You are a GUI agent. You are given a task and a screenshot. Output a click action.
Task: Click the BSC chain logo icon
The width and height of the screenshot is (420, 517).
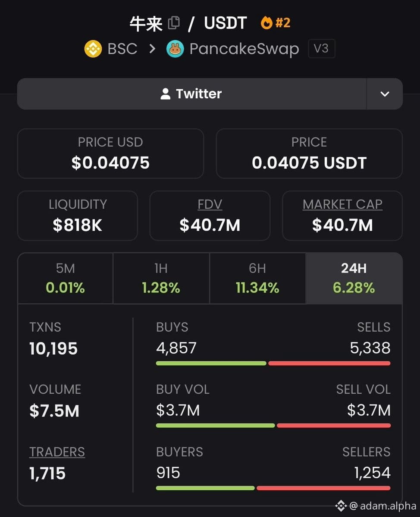[93, 49]
